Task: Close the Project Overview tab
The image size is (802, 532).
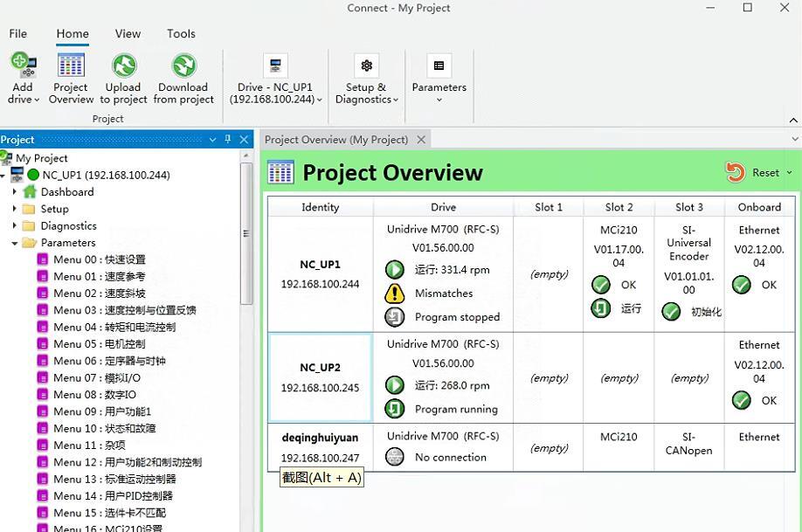Action: point(421,140)
